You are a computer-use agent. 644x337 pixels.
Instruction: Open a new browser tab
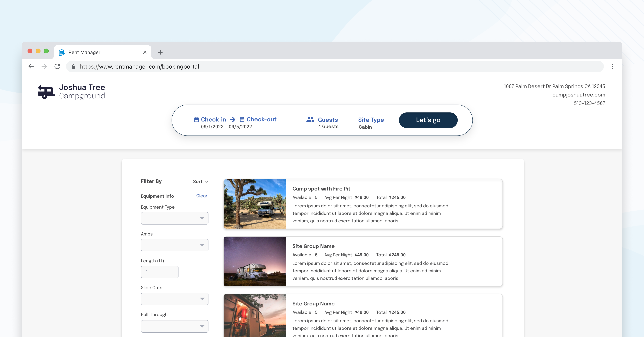coord(160,52)
